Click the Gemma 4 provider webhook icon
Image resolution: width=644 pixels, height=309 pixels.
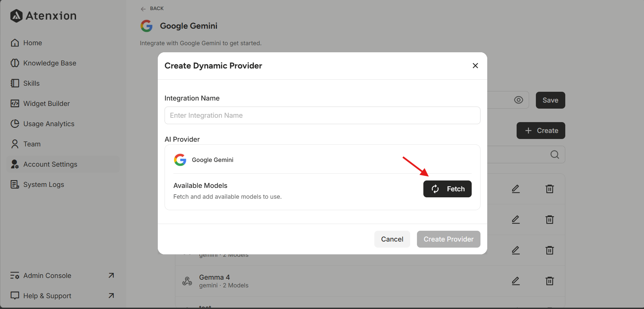click(187, 281)
